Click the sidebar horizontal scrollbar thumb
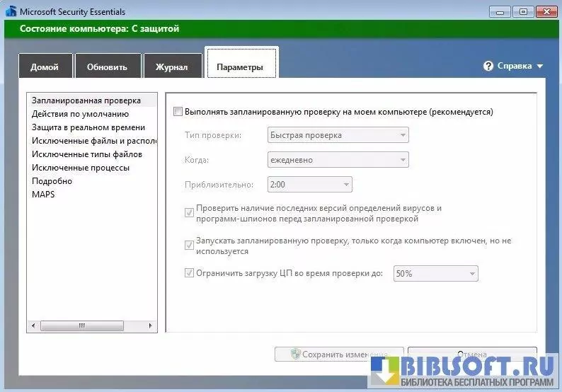This screenshot has width=562, height=392. [82, 325]
